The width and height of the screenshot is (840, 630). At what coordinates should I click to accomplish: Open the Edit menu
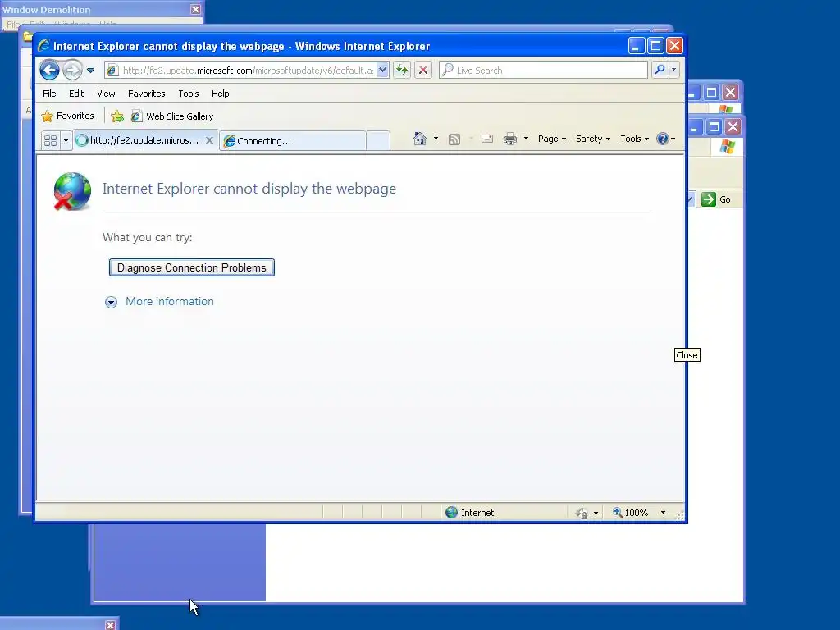(x=76, y=94)
